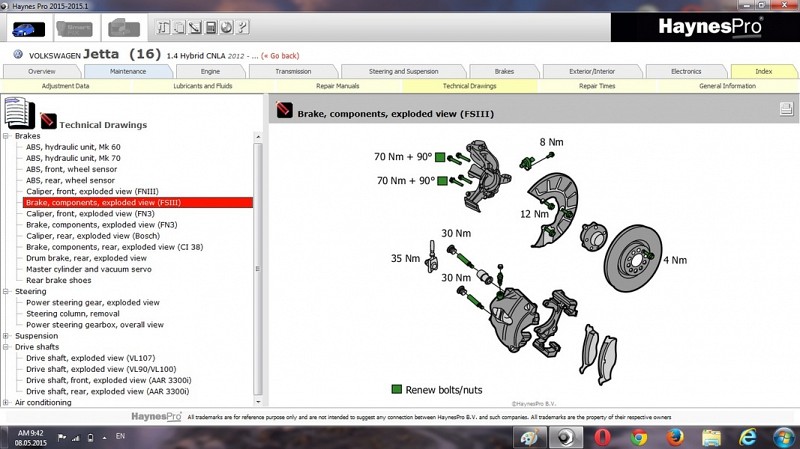
Task: Open the Brakes tab
Action: click(504, 71)
